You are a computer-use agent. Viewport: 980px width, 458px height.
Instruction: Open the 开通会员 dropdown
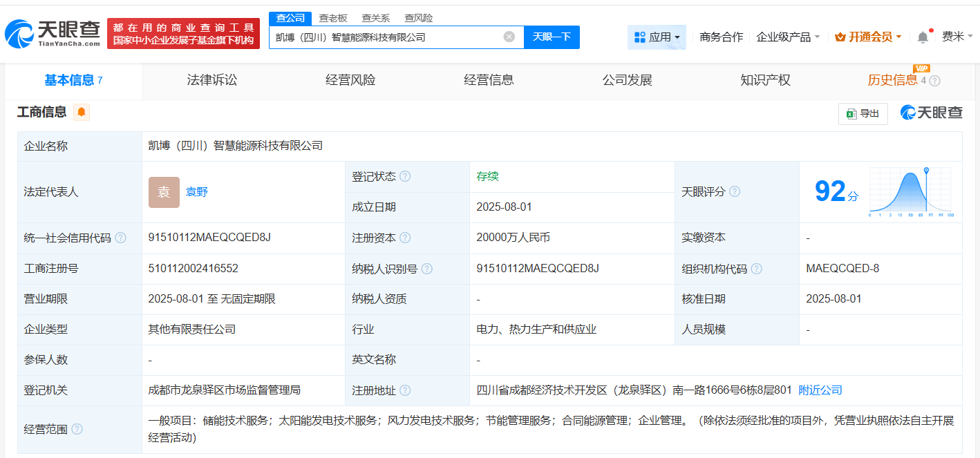[x=868, y=37]
